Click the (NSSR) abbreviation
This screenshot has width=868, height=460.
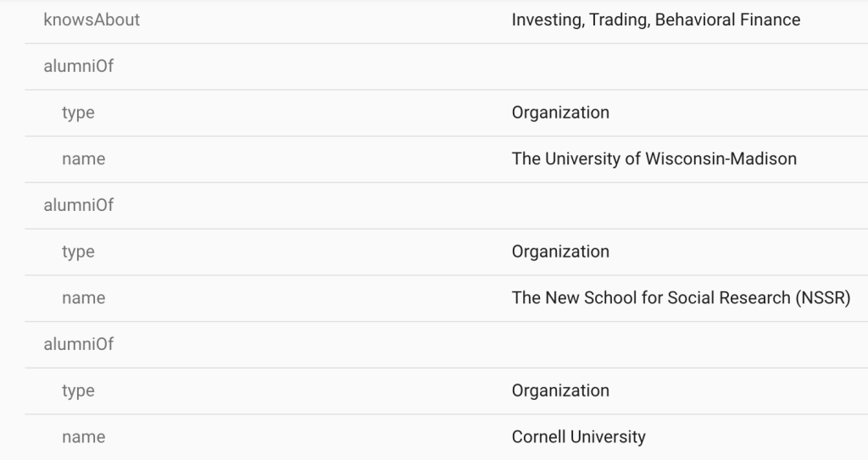tap(821, 297)
